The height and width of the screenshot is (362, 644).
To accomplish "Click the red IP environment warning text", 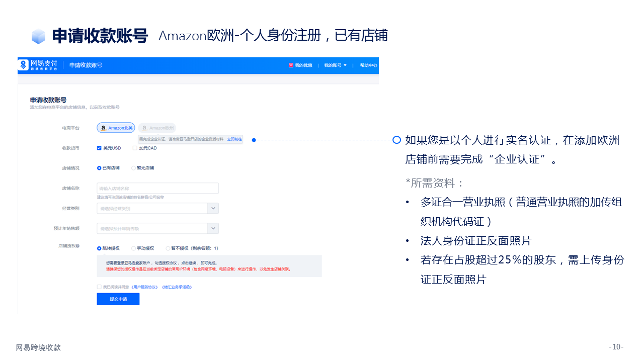I will (198, 269).
